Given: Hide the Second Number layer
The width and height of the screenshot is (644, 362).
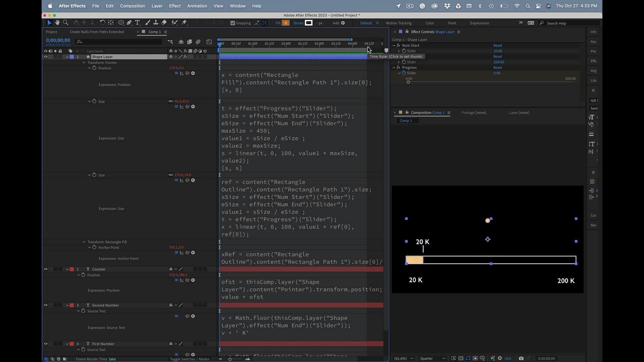Looking at the screenshot, I should click(46, 305).
